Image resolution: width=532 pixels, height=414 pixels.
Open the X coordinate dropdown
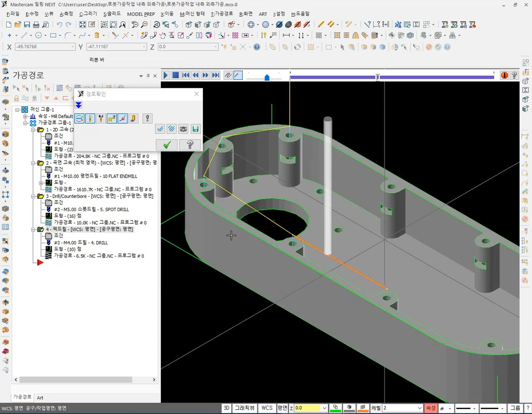[72, 47]
